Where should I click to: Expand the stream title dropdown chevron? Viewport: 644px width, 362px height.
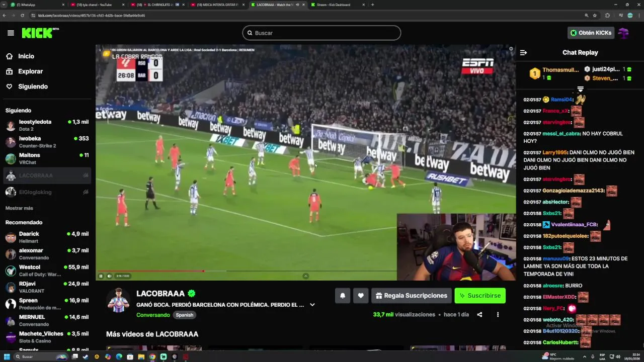[x=312, y=305]
